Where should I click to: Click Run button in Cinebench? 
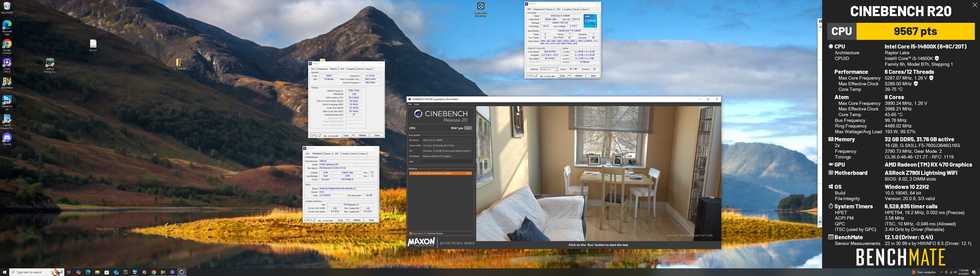tap(468, 128)
